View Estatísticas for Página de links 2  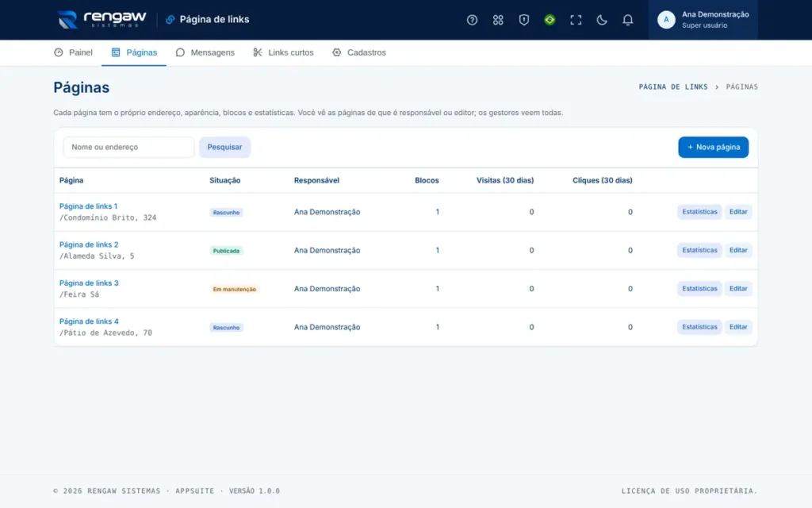699,250
